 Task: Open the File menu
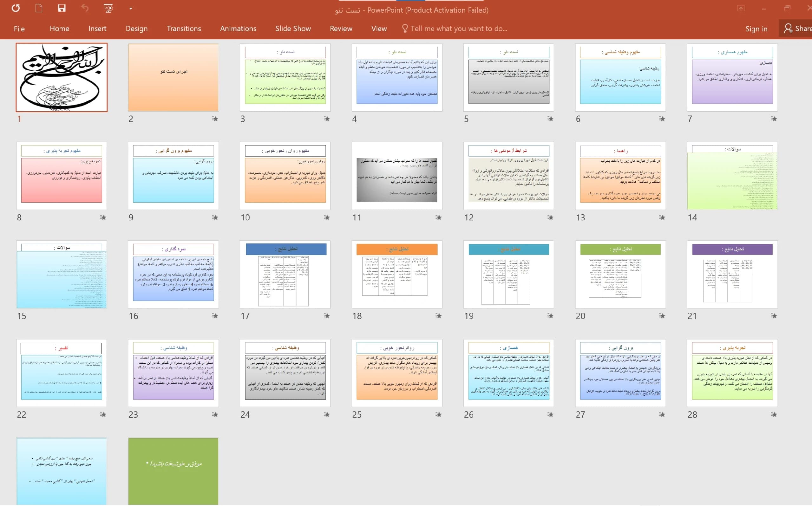coord(19,29)
